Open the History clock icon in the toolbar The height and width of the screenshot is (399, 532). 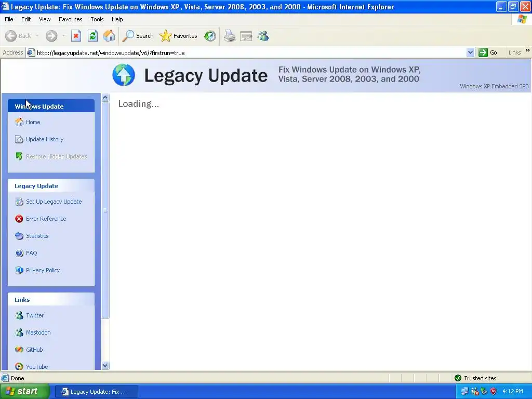click(x=210, y=36)
